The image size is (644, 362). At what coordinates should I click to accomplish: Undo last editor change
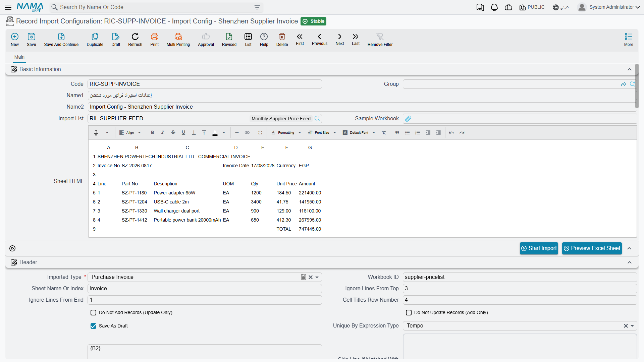coord(451,133)
